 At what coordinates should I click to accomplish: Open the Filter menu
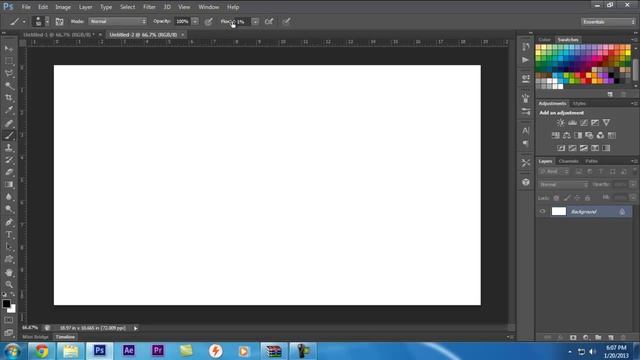(149, 7)
